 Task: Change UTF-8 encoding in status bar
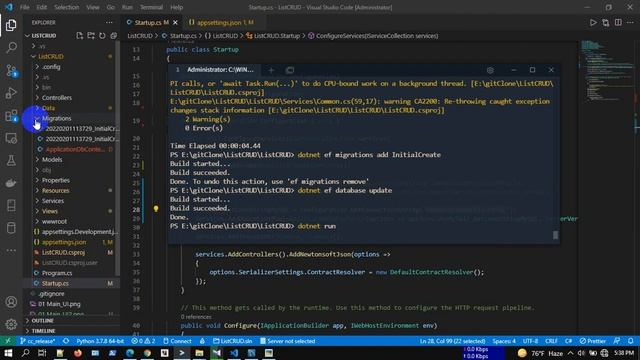pos(530,341)
